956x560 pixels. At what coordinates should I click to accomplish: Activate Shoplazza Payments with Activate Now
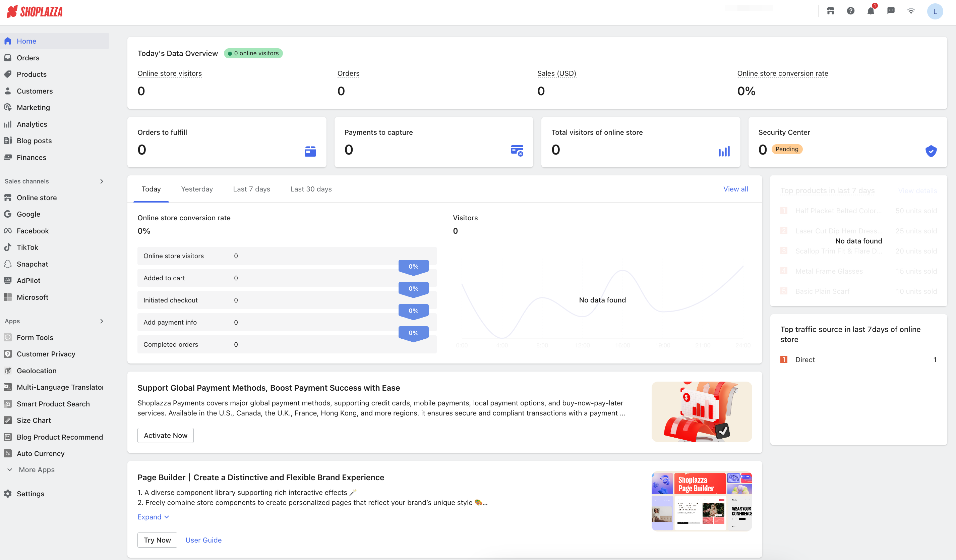165,435
